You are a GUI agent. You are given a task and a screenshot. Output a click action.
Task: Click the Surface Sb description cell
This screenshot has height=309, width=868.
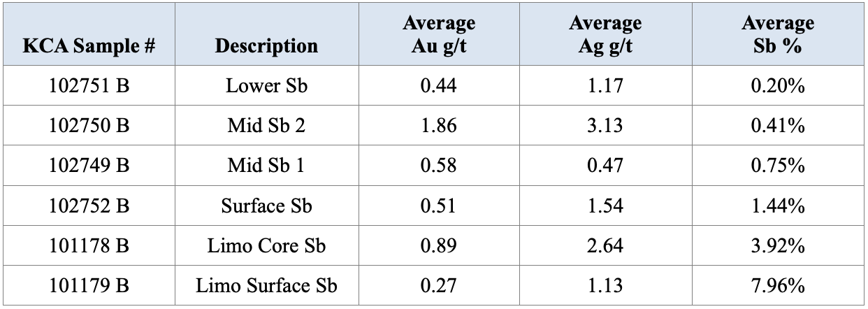click(266, 206)
